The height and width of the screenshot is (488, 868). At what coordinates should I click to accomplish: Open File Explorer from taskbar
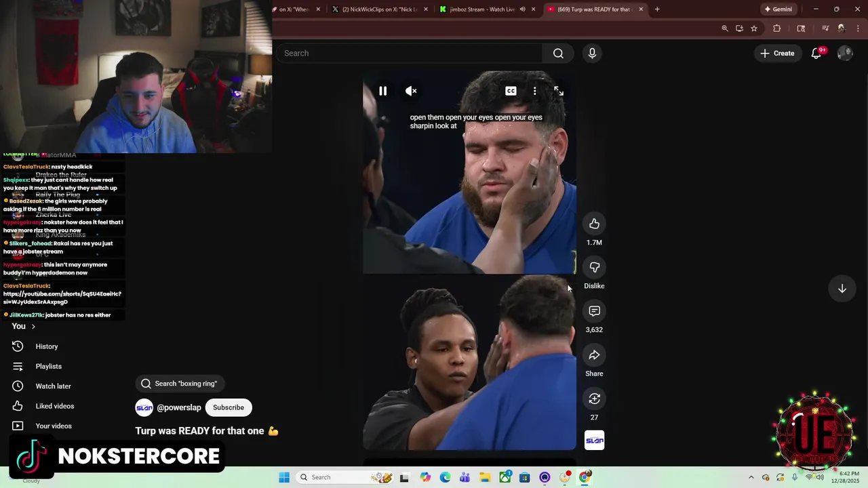pos(485,477)
